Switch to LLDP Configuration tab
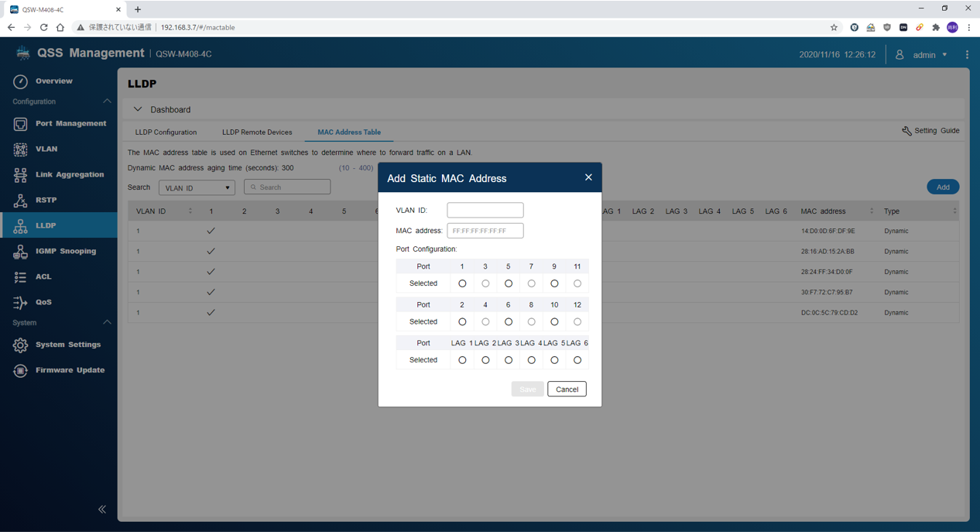980x532 pixels. coord(166,132)
